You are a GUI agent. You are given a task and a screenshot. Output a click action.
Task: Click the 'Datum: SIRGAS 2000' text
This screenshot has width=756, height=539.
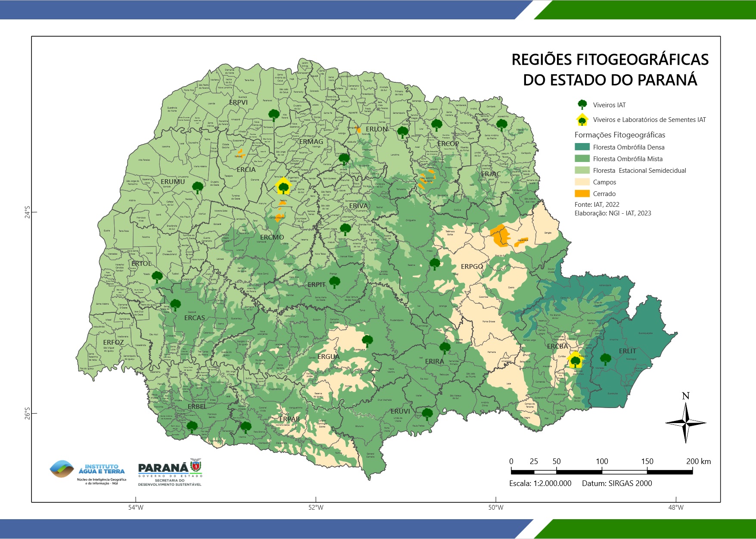(617, 483)
